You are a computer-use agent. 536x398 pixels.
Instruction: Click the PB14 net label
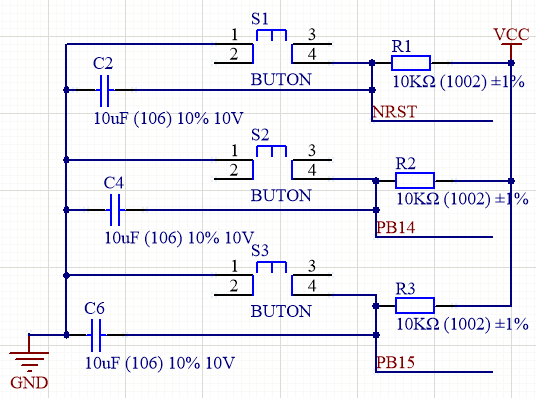(x=396, y=227)
